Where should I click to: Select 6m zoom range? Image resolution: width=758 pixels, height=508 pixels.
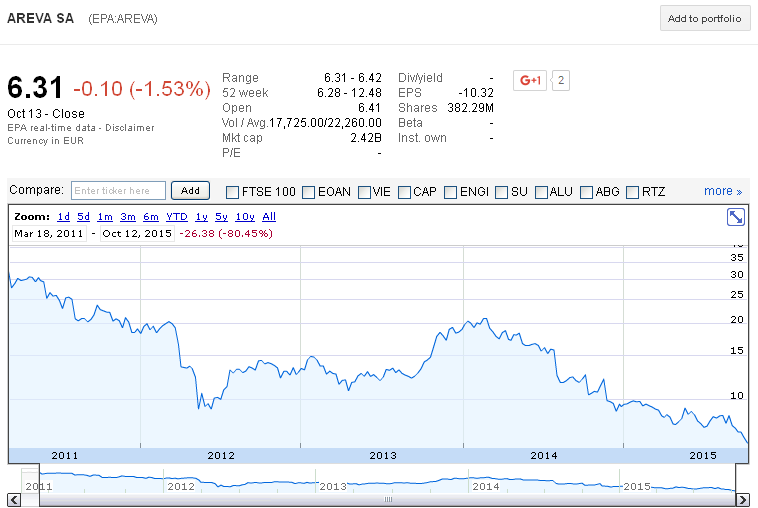151,217
